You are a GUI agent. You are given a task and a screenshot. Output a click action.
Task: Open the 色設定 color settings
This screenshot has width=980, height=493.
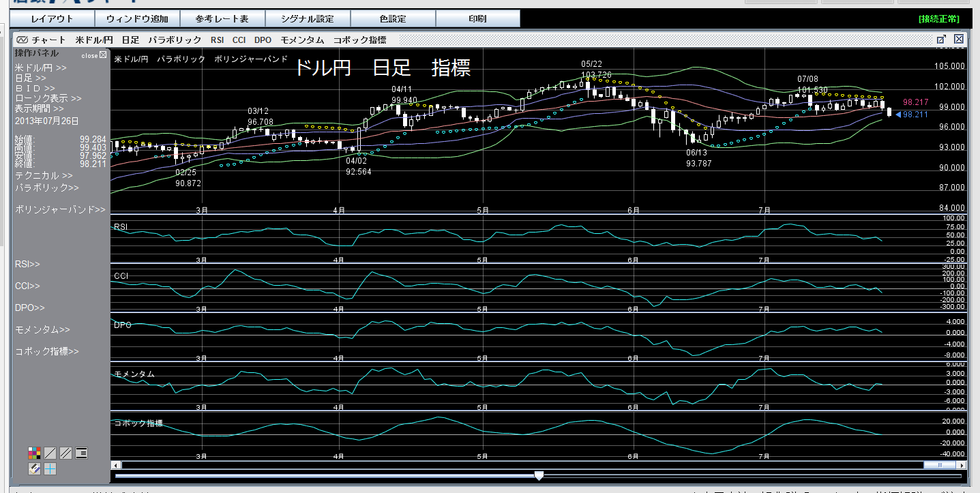point(393,19)
